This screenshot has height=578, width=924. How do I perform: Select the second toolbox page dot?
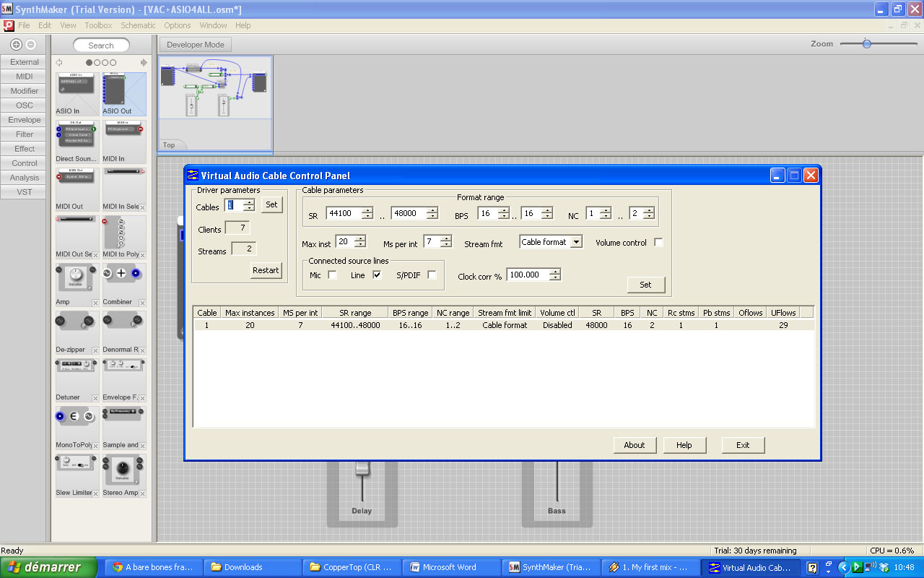click(97, 63)
